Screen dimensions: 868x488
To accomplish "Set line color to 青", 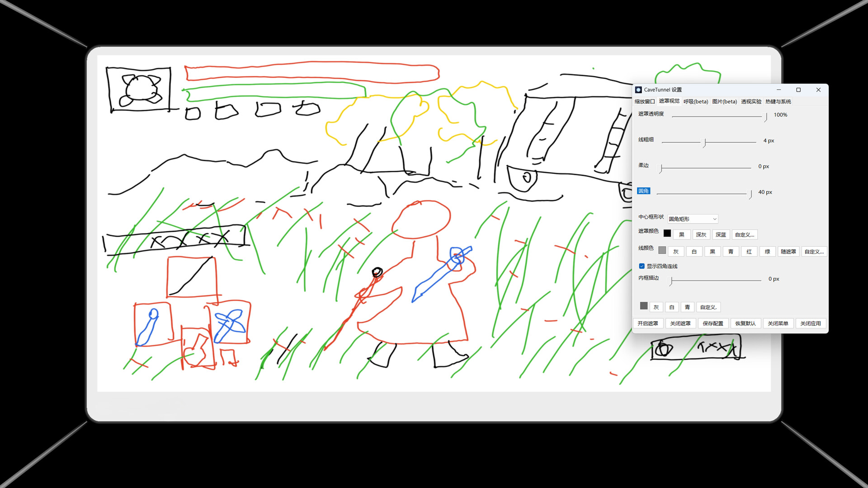I will pyautogui.click(x=731, y=252).
